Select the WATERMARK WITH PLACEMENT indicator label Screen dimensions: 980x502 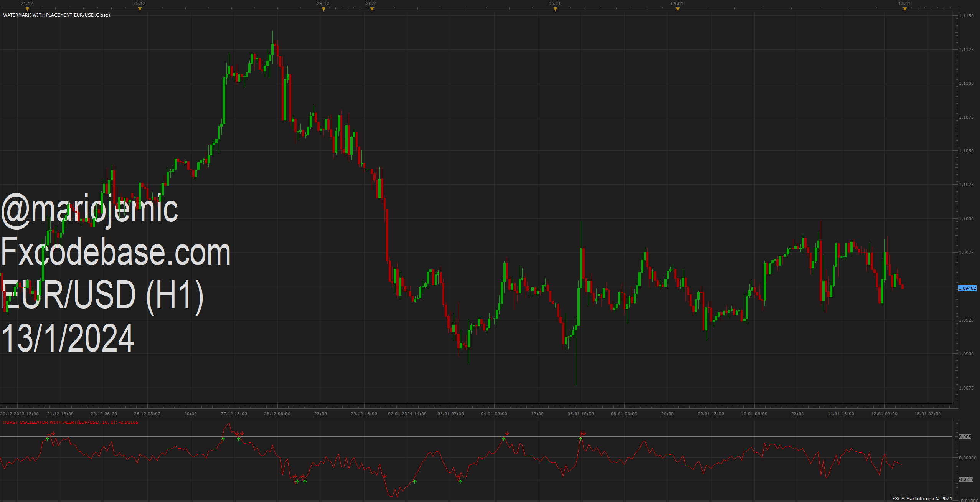(x=56, y=15)
